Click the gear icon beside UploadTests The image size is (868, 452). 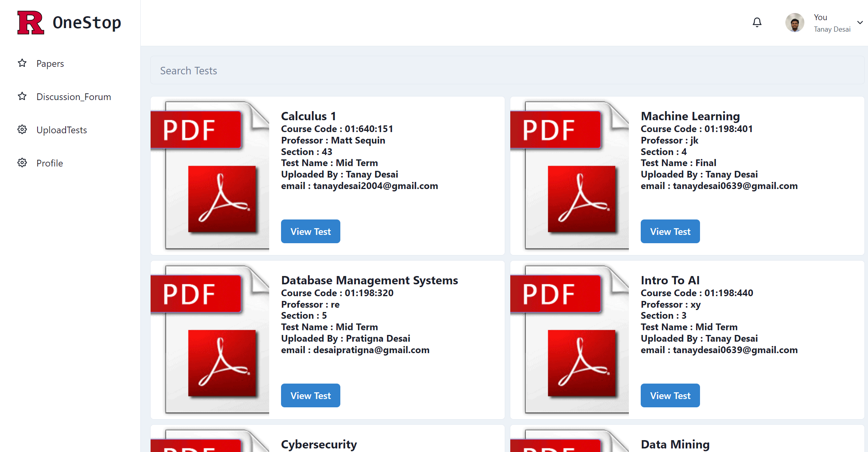pyautogui.click(x=22, y=130)
